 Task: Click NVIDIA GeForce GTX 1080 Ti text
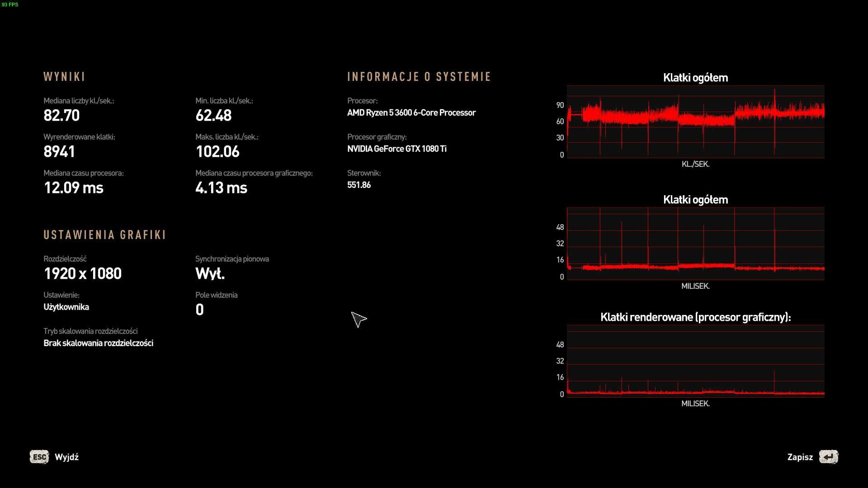pyautogui.click(x=396, y=149)
